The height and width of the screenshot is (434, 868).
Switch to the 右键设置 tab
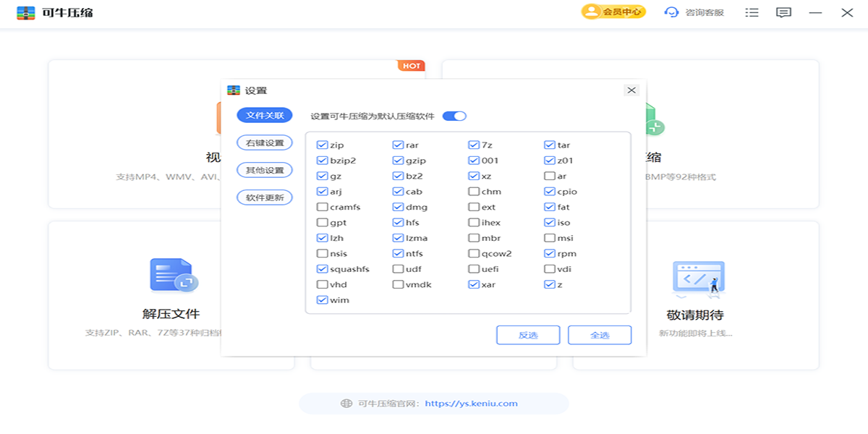pos(265,143)
